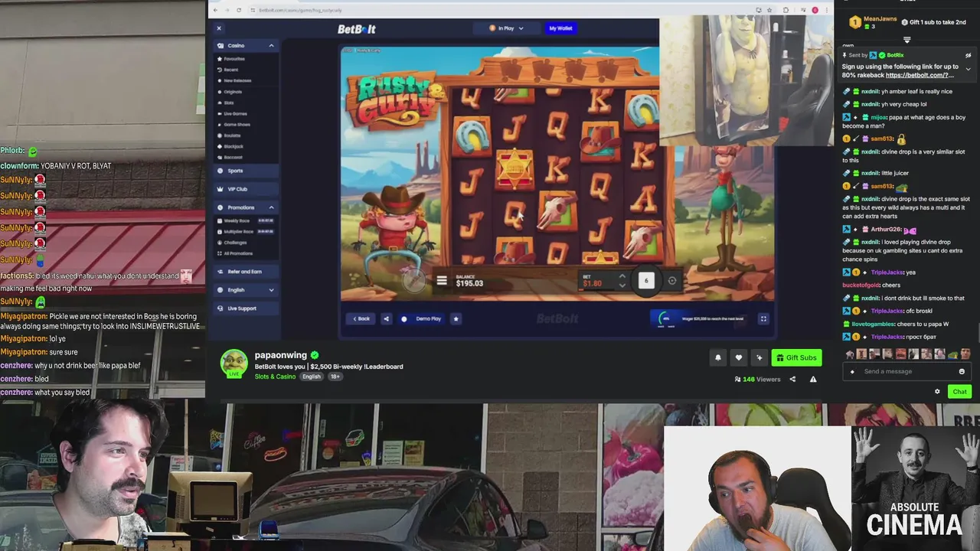
Task: Share the game via share icon
Action: point(386,318)
